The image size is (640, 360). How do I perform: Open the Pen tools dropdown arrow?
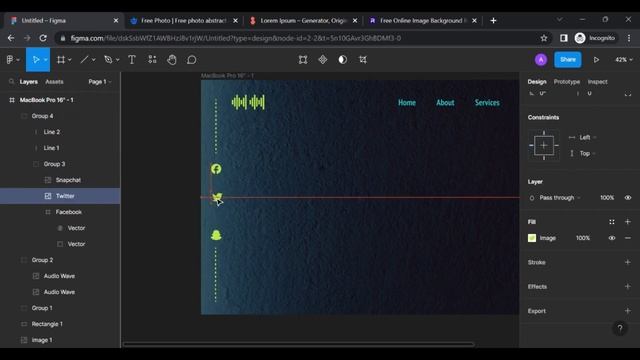pos(118,60)
